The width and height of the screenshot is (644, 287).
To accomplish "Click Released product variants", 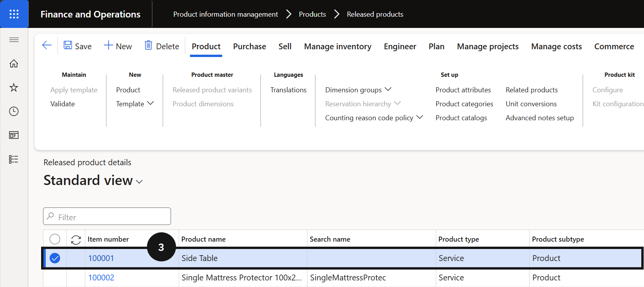I will [212, 90].
